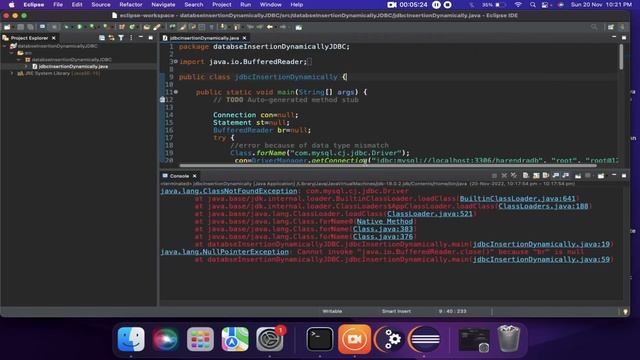Open jdbcInsertionDynamically.java:19 stack trace link
The image size is (640, 360).
[541, 244]
